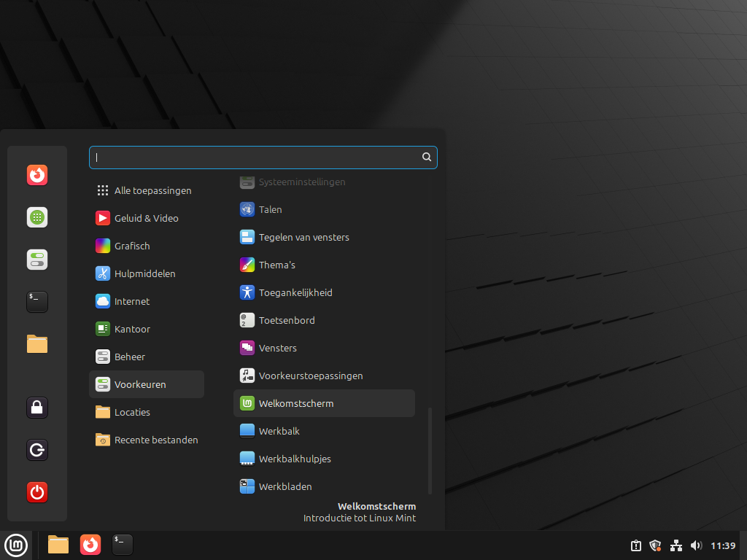This screenshot has width=747, height=560.
Task: Open Werkbladen label in the list
Action: click(x=285, y=486)
